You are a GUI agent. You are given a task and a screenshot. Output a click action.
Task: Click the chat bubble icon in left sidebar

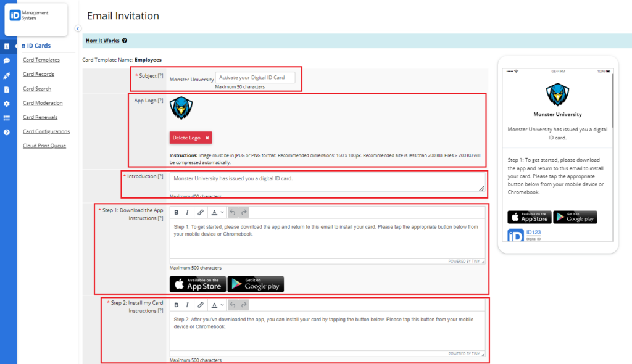click(7, 60)
